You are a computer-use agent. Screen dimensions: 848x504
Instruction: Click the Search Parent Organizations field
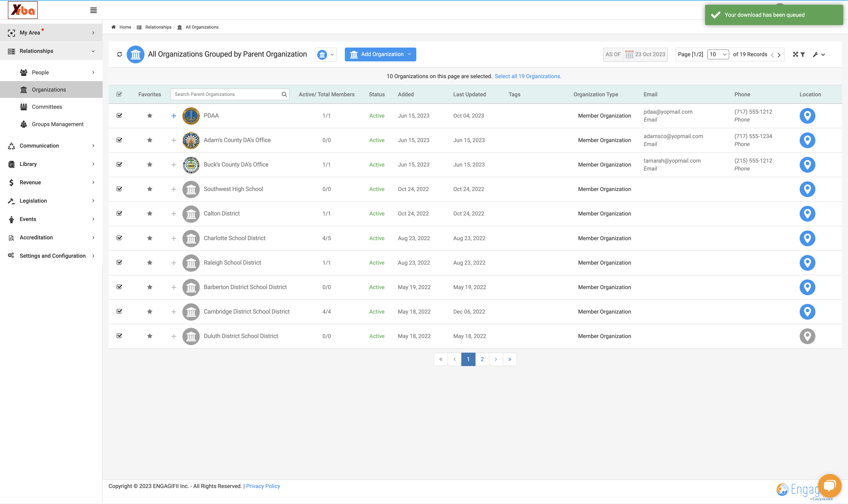click(230, 94)
